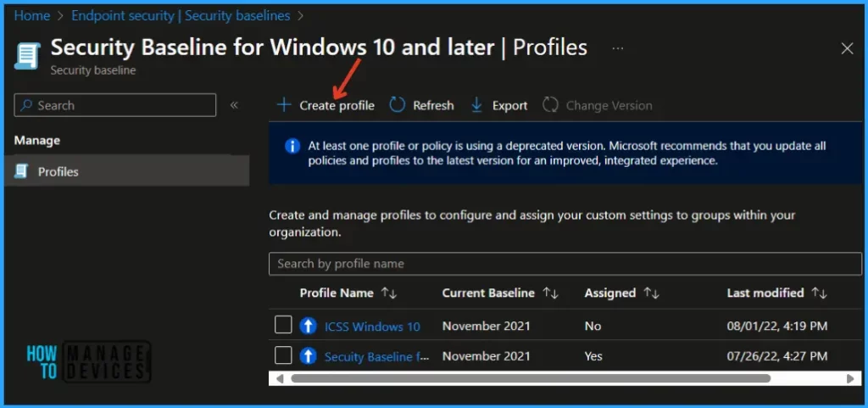Click the horizontal scrollbar thumb
Image resolution: width=868 pixels, height=408 pixels.
pos(531,378)
